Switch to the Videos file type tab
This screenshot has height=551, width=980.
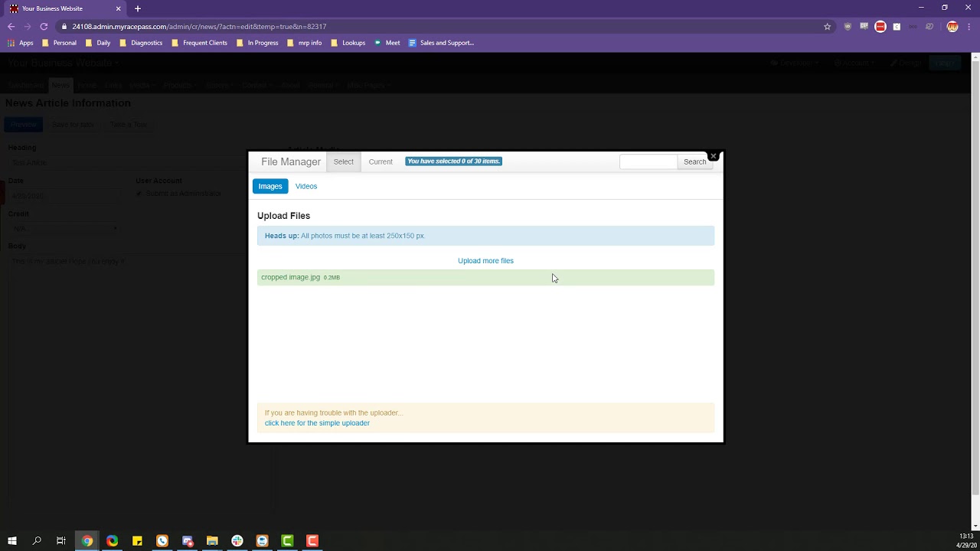(x=306, y=186)
